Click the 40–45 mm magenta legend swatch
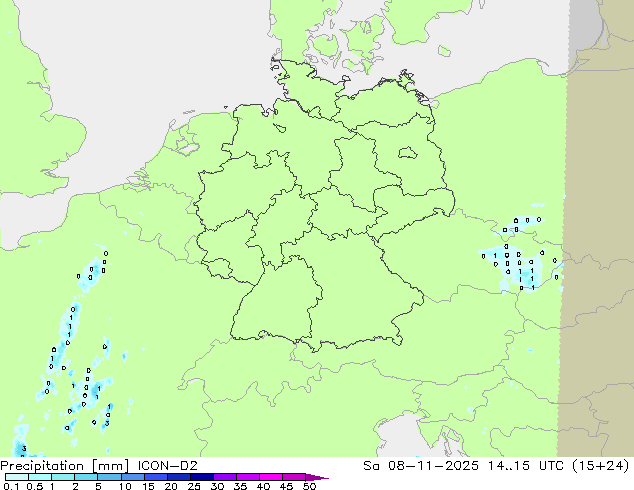The image size is (634, 490). 271,477
